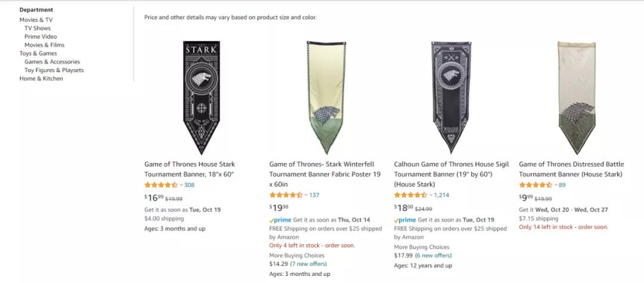Viewport: 644px width, 283px height.
Task: Expand rating popover arrow beside 308 reviews
Action: click(x=181, y=185)
